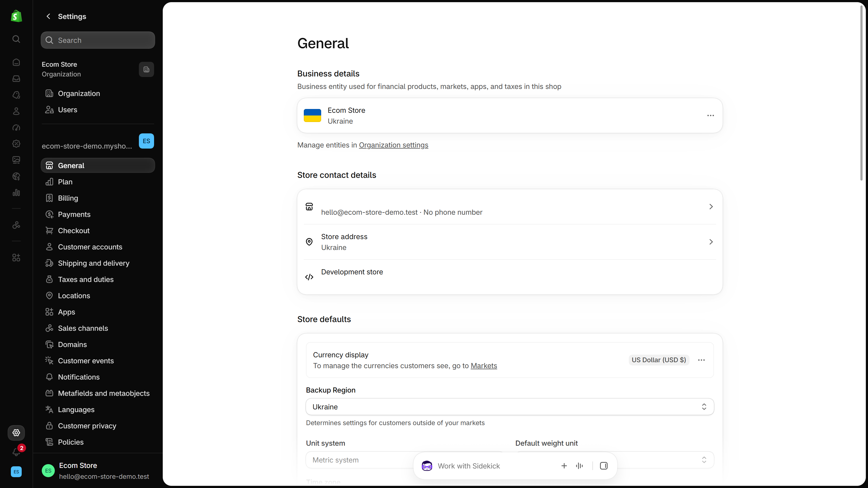Open Languages settings

[x=98, y=410]
